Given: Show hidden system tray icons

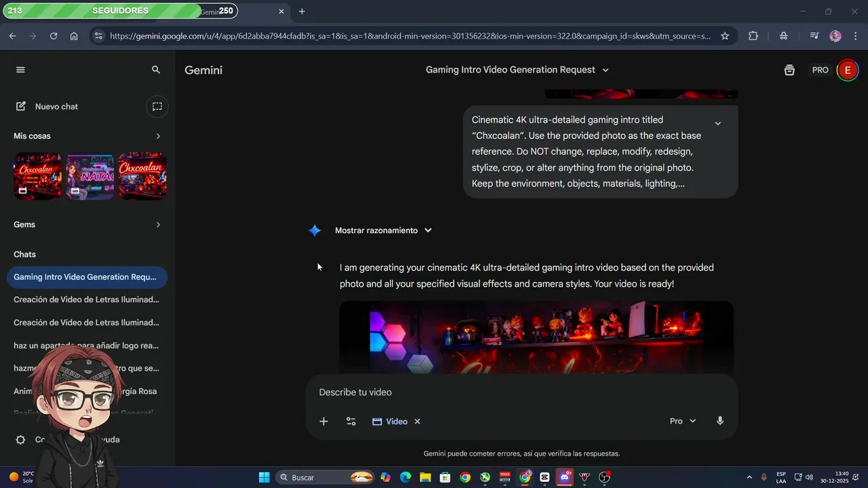Looking at the screenshot, I should pos(749,477).
